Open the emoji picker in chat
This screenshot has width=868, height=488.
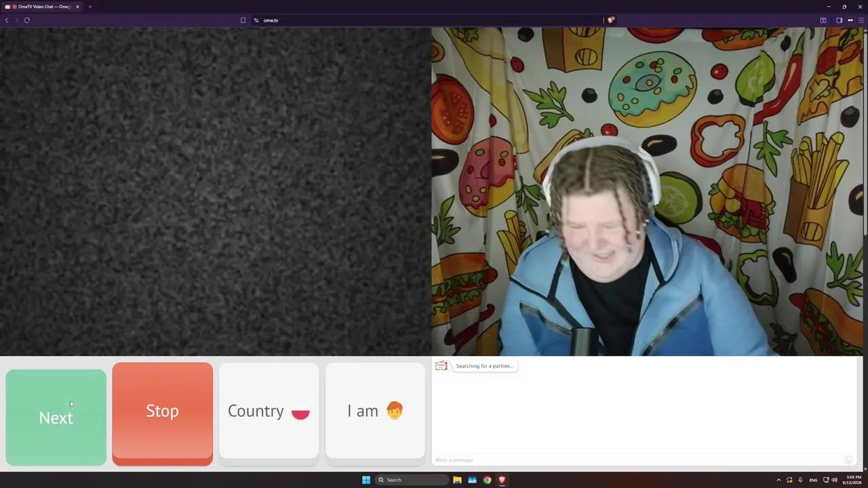[x=848, y=460]
